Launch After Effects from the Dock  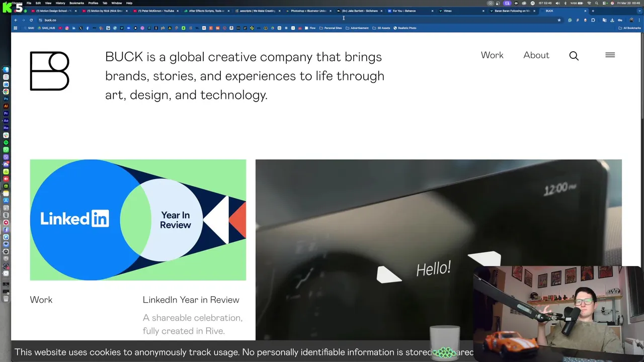point(6,121)
